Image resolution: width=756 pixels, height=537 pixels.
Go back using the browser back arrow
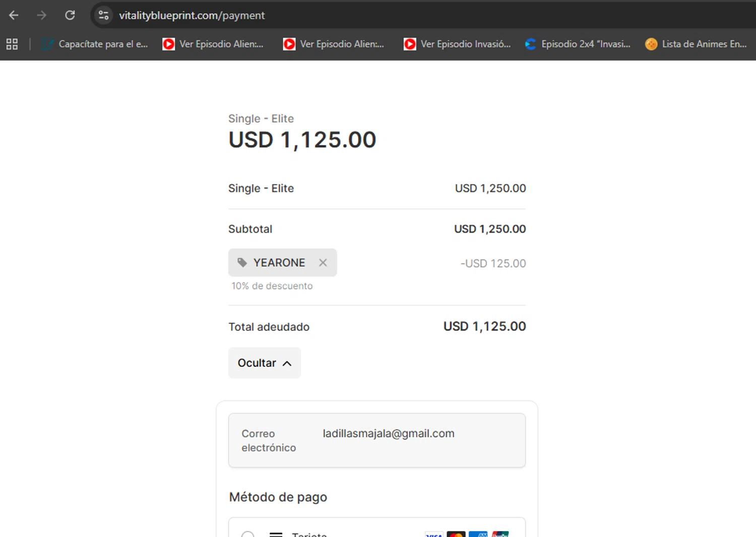(x=14, y=15)
